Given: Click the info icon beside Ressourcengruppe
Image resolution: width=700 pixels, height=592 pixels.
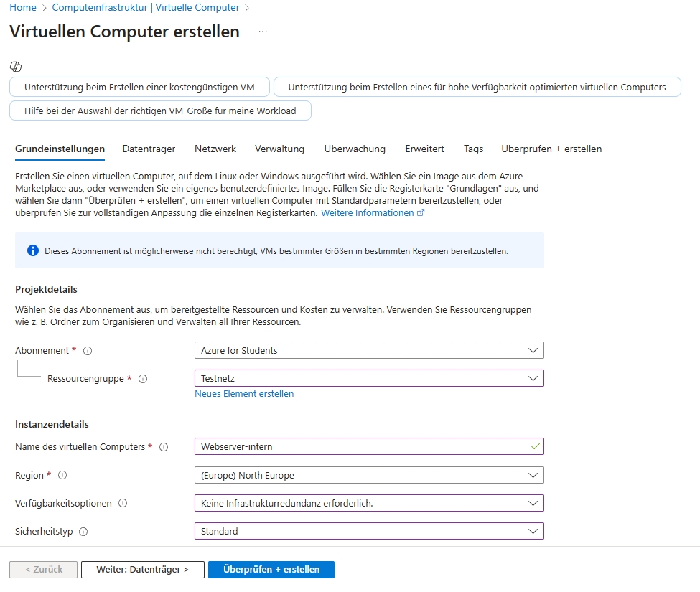Looking at the screenshot, I should 143,379.
